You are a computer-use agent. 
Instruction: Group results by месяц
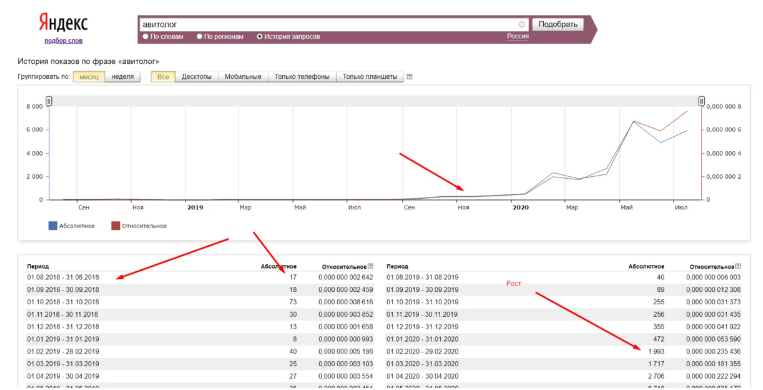pos(89,77)
